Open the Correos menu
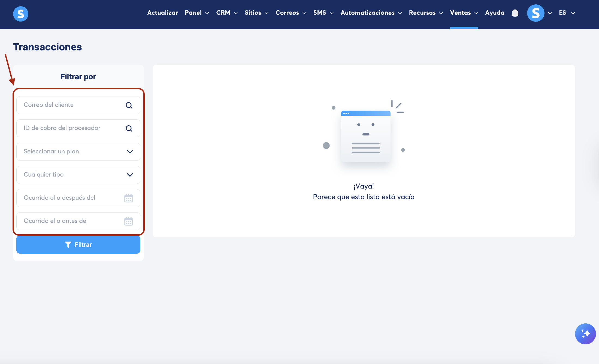 pyautogui.click(x=291, y=13)
